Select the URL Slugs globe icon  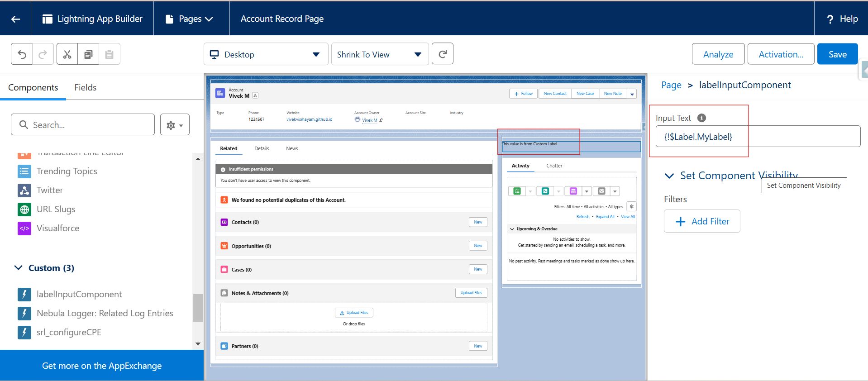point(24,209)
